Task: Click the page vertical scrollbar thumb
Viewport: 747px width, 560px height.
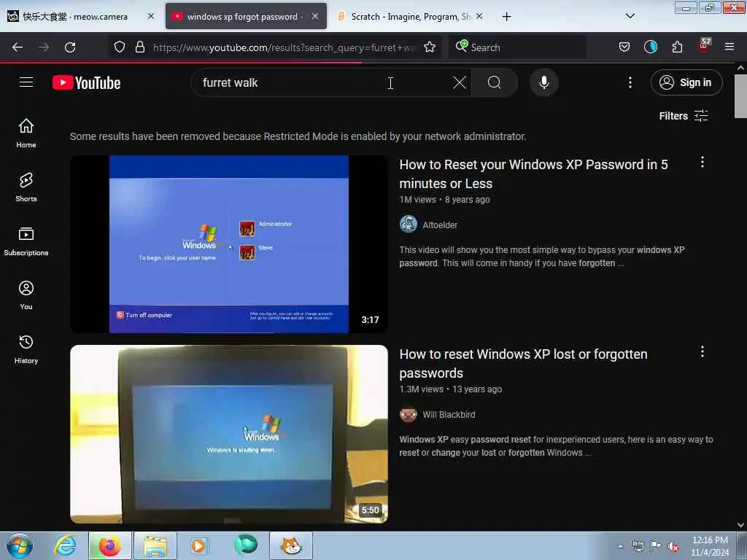Action: [740, 96]
